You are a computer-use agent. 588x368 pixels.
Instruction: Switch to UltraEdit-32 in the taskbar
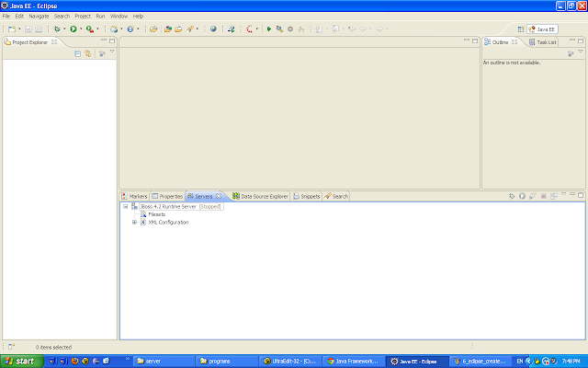pyautogui.click(x=290, y=362)
